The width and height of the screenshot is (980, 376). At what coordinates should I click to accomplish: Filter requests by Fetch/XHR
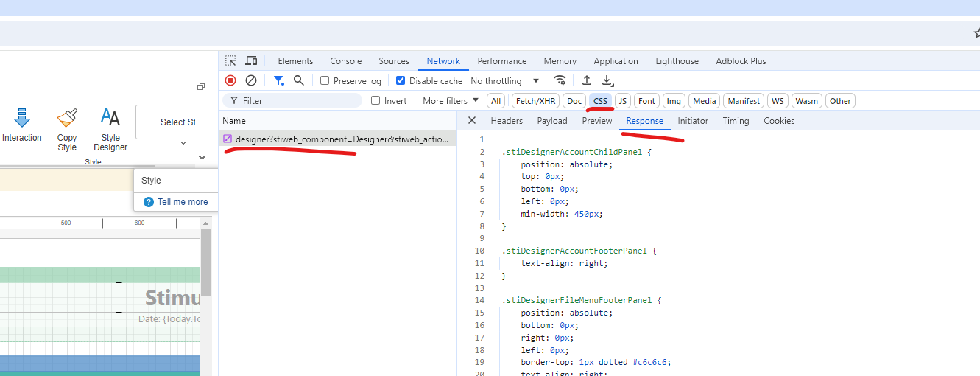click(535, 101)
